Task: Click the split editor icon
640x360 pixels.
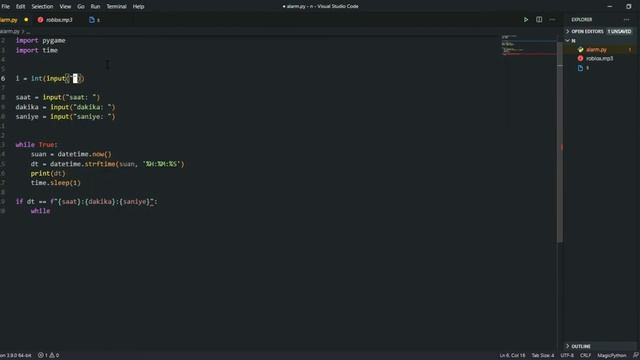Action: (x=539, y=20)
